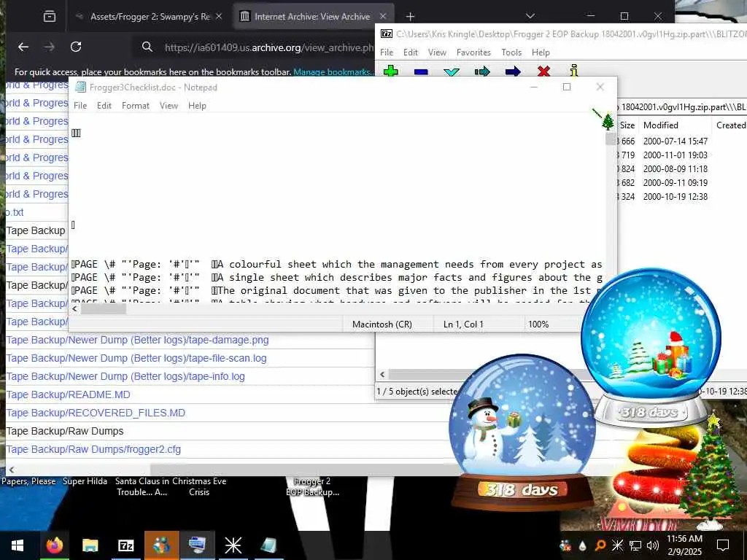Click Notepad scroll left arrow

pos(75,308)
